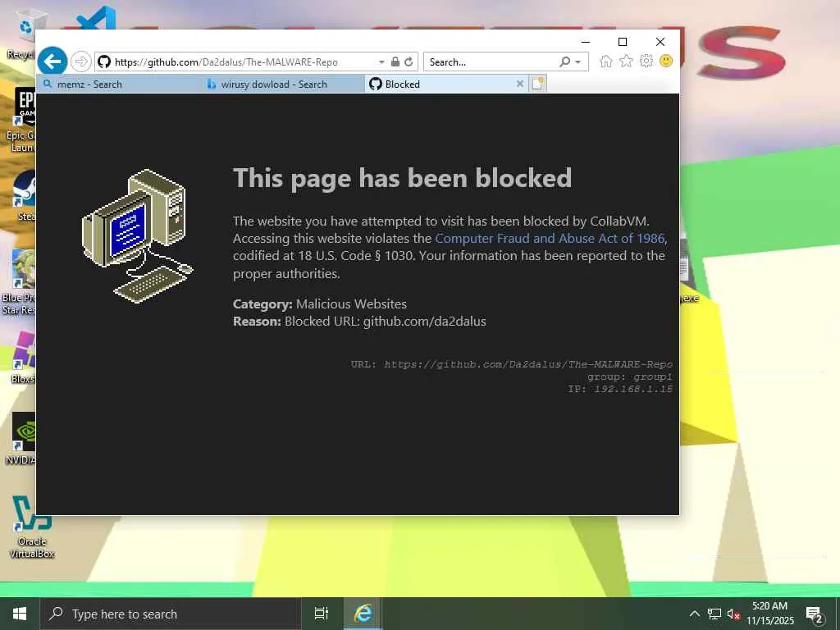Open the Tools gear menu
Image resolution: width=840 pixels, height=630 pixels.
[646, 61]
